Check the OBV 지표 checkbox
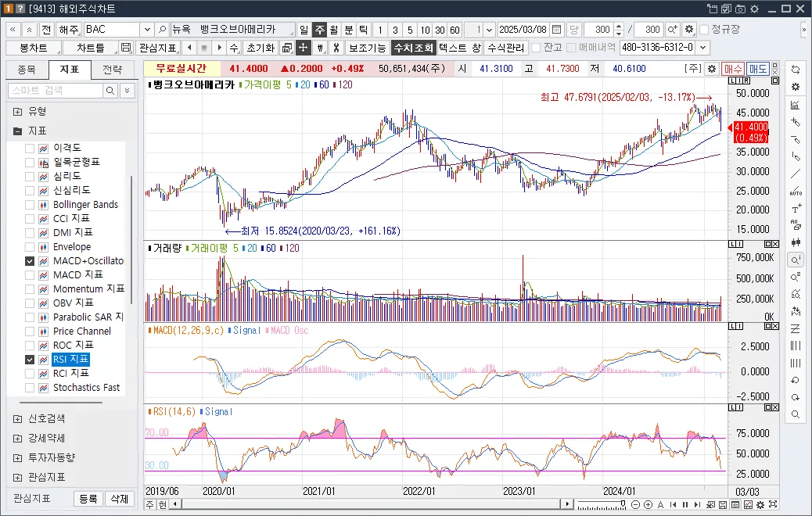812x516 pixels. click(30, 303)
